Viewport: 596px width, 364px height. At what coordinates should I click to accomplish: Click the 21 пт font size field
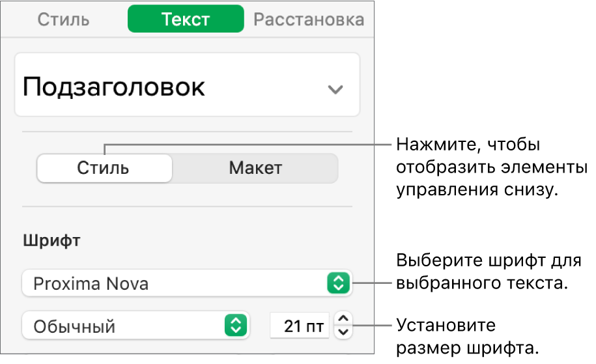tap(300, 326)
